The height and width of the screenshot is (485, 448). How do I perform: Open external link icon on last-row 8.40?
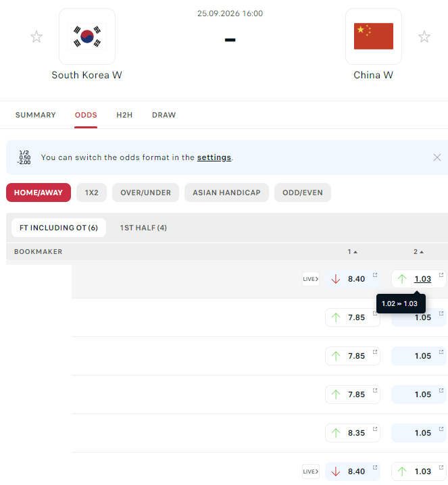click(x=375, y=467)
